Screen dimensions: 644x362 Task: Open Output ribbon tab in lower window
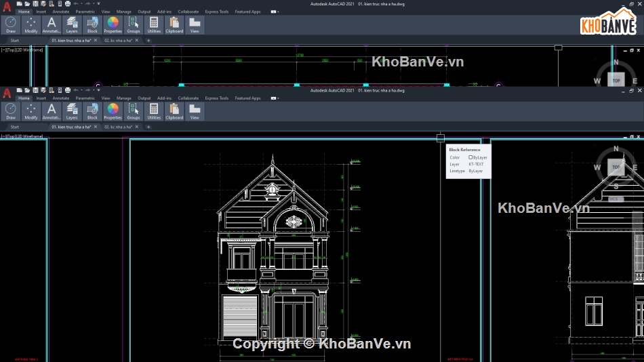pyautogui.click(x=144, y=98)
